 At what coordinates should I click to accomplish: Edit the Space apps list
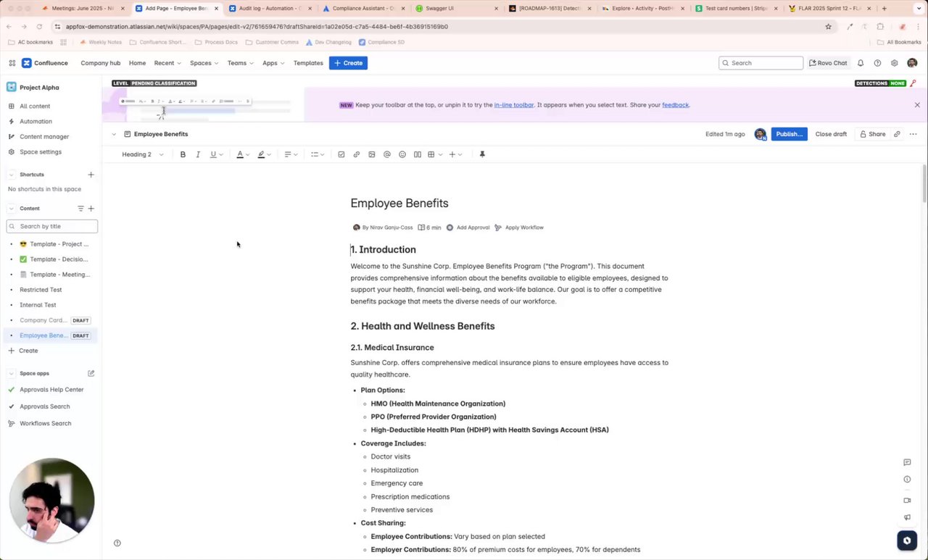coord(91,374)
